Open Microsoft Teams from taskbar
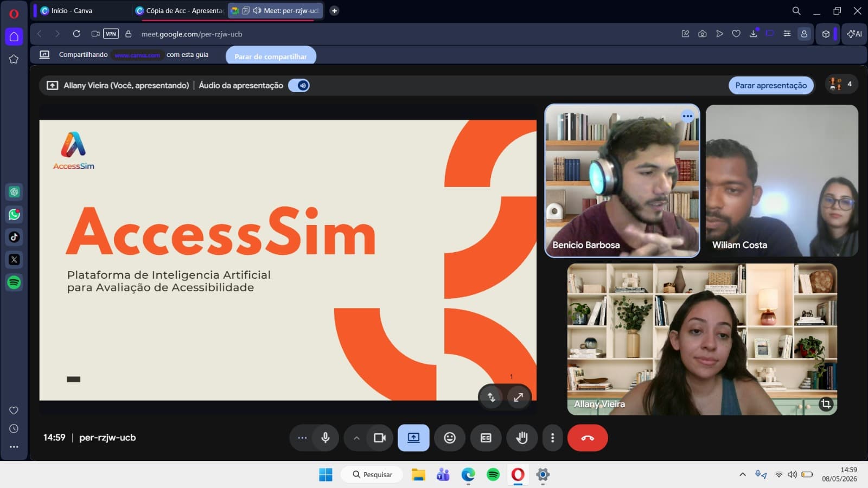Viewport: 868px width, 488px height. 443,474
